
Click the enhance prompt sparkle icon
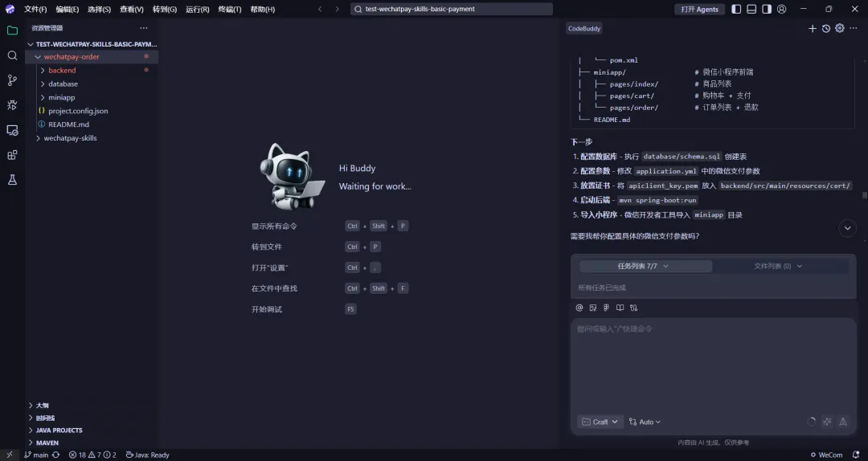coord(827,422)
